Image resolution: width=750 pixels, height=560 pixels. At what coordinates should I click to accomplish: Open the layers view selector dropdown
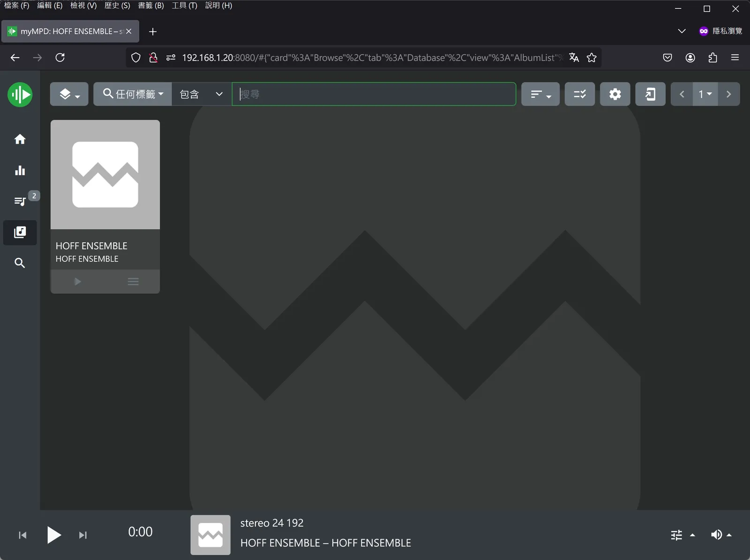69,94
